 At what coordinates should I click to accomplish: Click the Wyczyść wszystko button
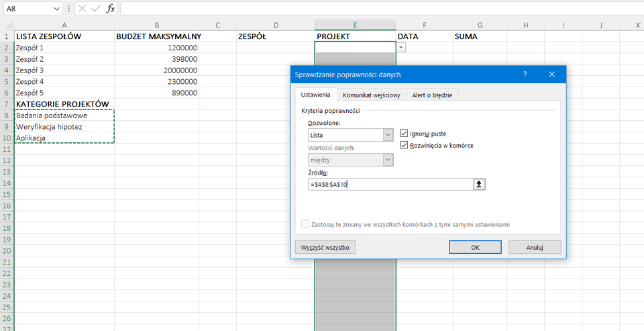(325, 247)
